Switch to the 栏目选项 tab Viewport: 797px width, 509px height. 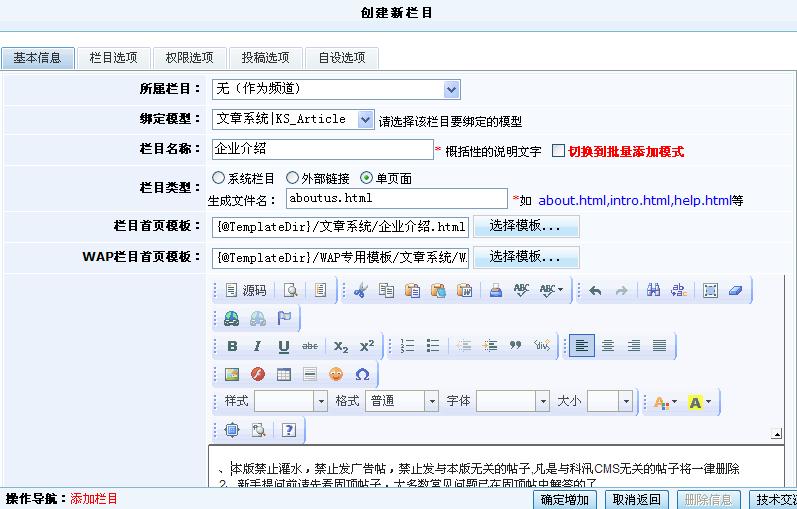[113, 58]
